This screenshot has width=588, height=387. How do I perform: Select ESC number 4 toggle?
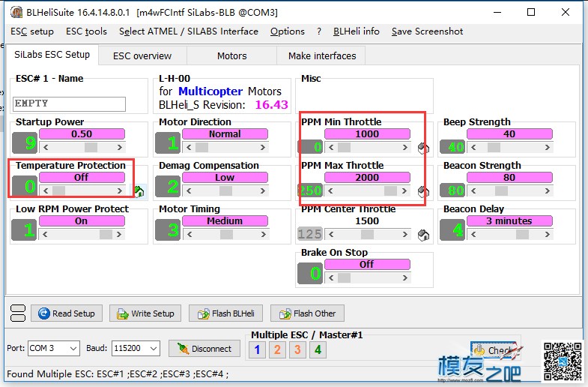318,349
